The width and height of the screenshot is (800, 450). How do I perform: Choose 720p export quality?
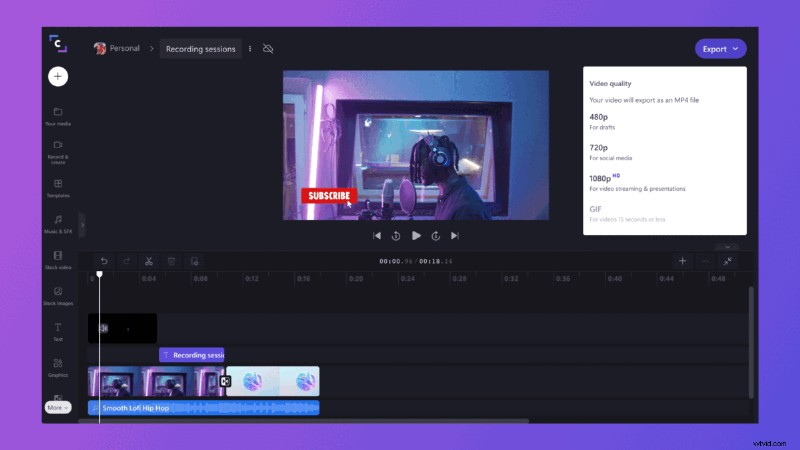tap(664, 152)
